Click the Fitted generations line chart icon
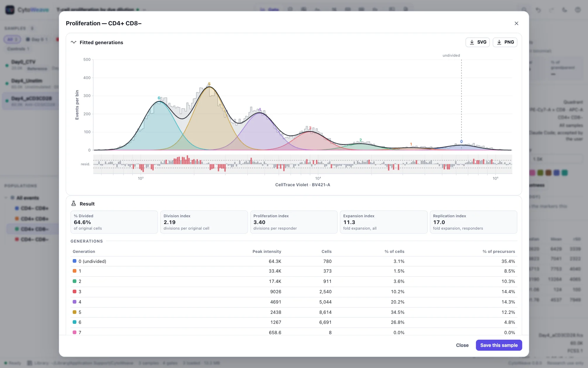 coord(73,42)
